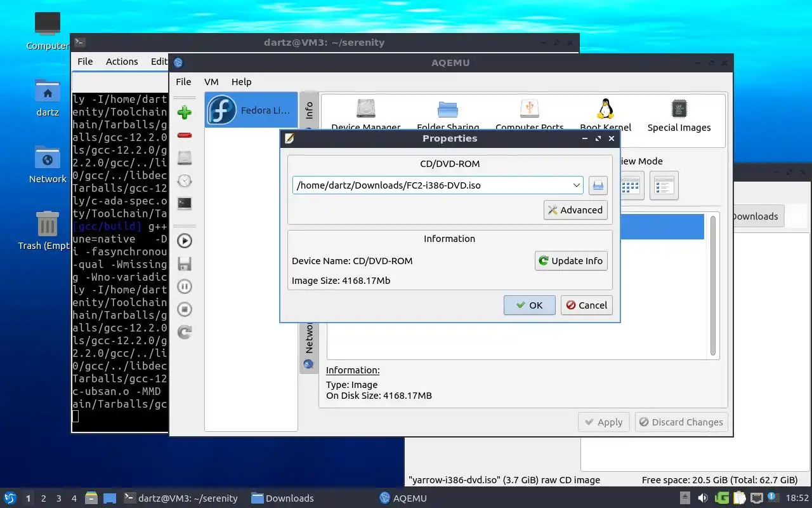Open the Special Images section
The width and height of the screenshot is (812, 508).
[679, 115]
